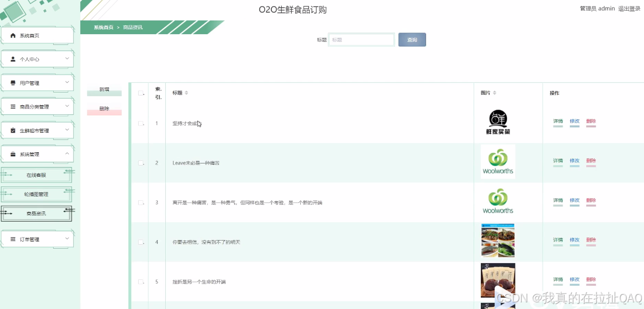Click 修改 for row 2 Leave未必是一种痛苦
Image resolution: width=644 pixels, height=309 pixels.
tap(574, 161)
